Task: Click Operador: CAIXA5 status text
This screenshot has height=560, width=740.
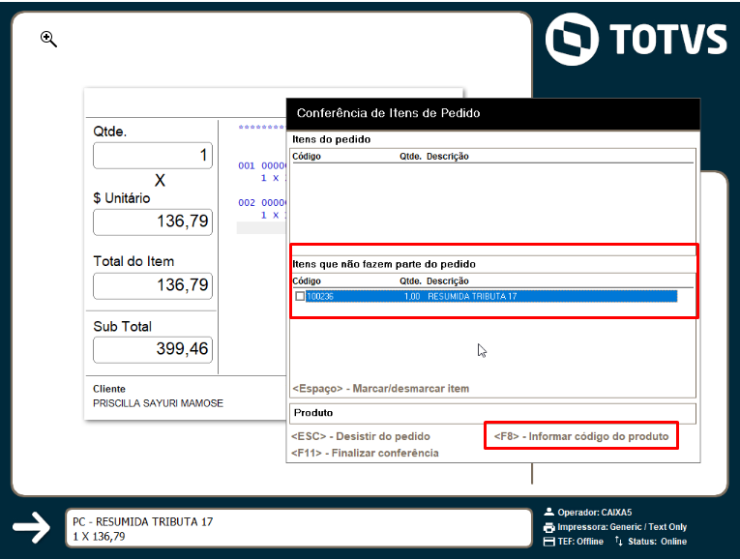Action: coord(594,513)
